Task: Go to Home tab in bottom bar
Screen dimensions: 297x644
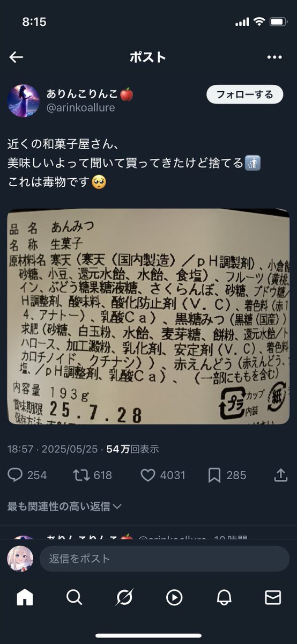Action: pyautogui.click(x=25, y=597)
